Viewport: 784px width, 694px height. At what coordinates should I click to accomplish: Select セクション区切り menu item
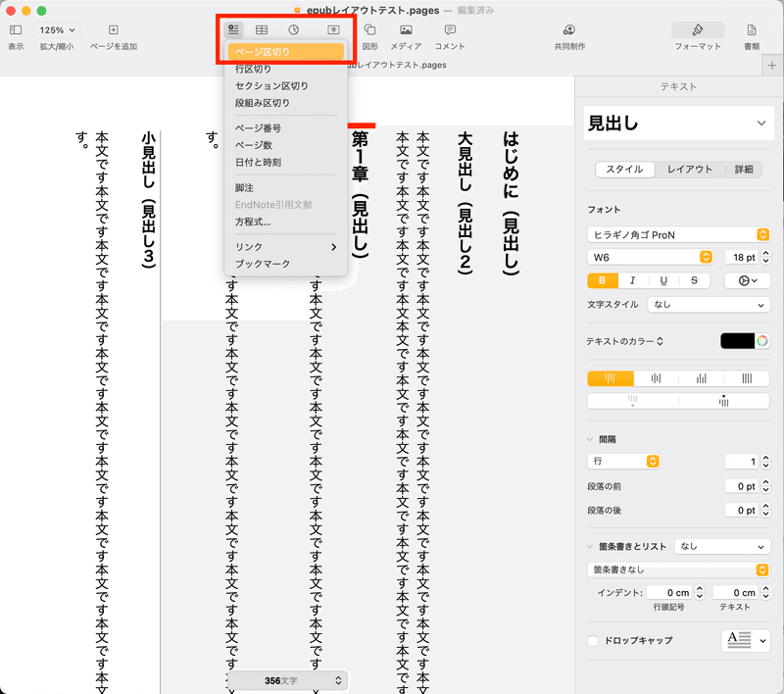285,86
